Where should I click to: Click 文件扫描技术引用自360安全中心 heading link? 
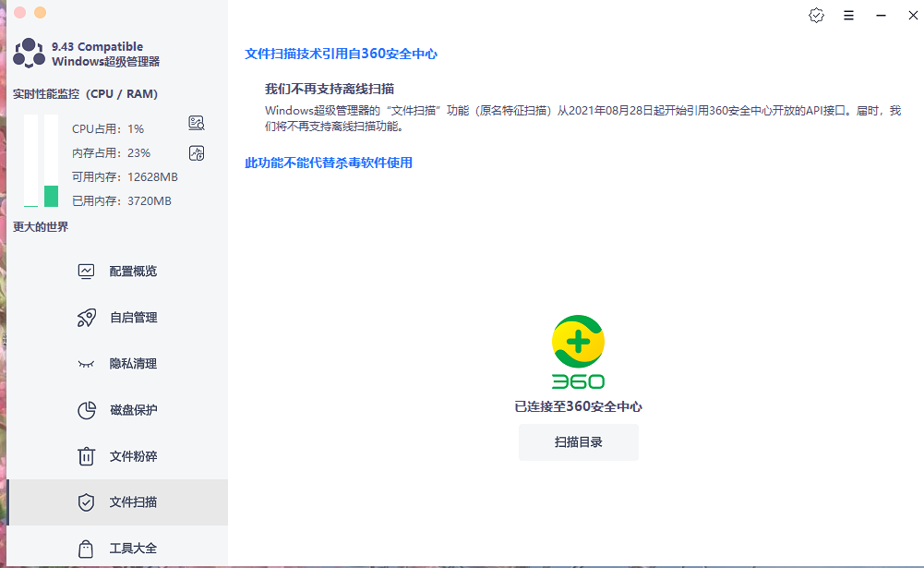pos(342,54)
